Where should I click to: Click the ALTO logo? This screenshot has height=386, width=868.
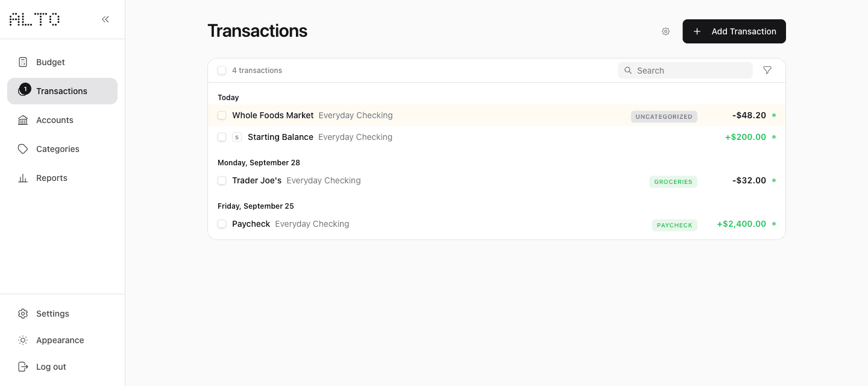tap(34, 19)
